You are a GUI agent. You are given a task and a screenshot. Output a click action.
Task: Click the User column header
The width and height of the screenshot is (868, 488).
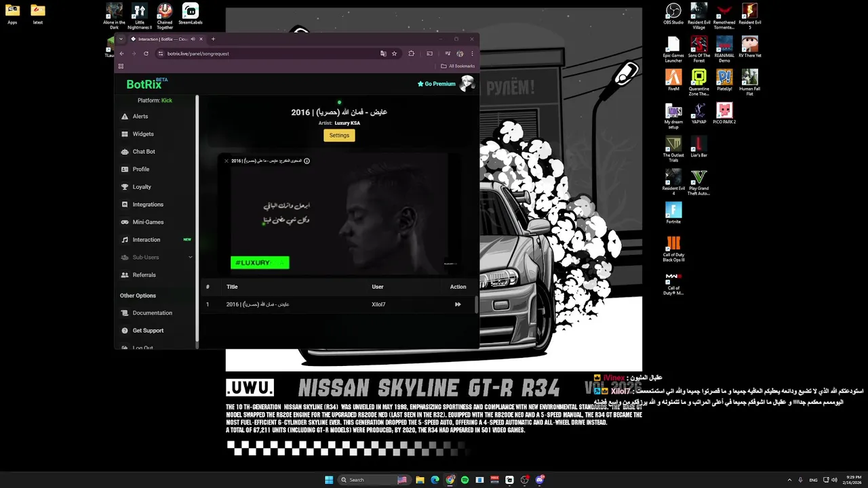click(x=378, y=287)
